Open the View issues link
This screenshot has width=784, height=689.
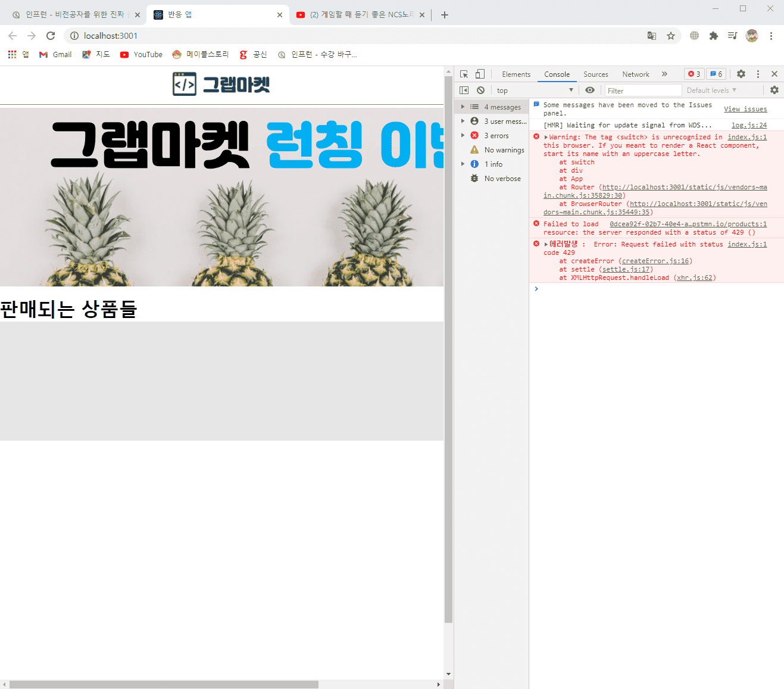[745, 110]
